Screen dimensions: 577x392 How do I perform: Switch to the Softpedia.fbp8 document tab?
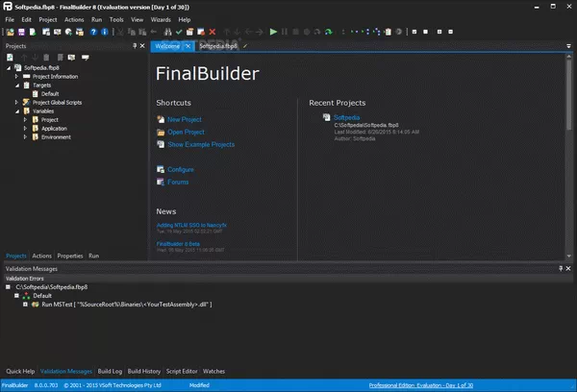[218, 46]
